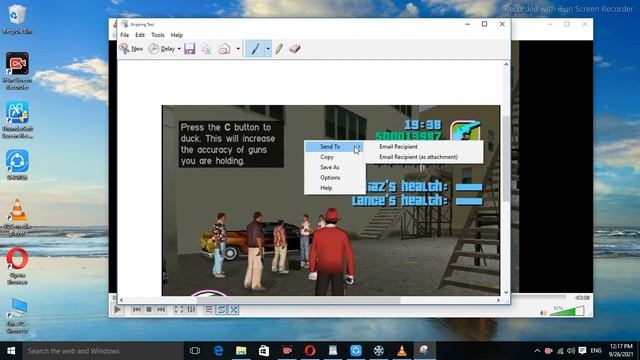The width and height of the screenshot is (640, 360).
Task: Select Email Recipient (as attachment) option
Action: [x=424, y=157]
